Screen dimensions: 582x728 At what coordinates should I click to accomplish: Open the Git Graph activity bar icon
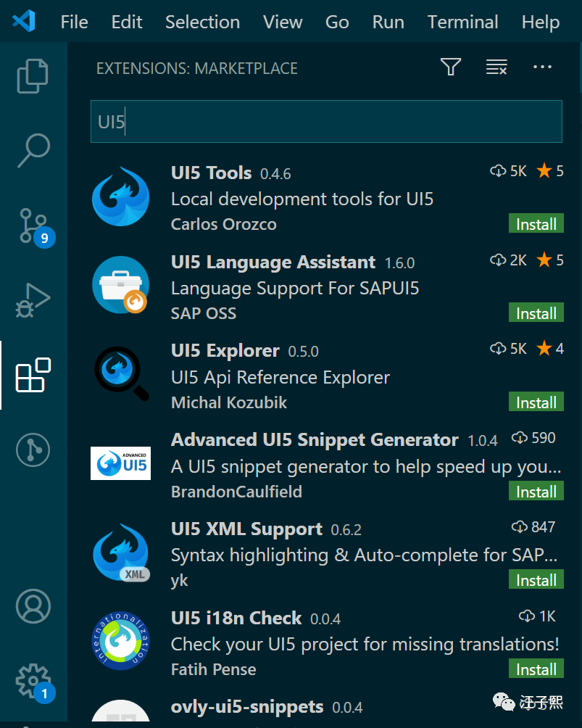(33, 450)
